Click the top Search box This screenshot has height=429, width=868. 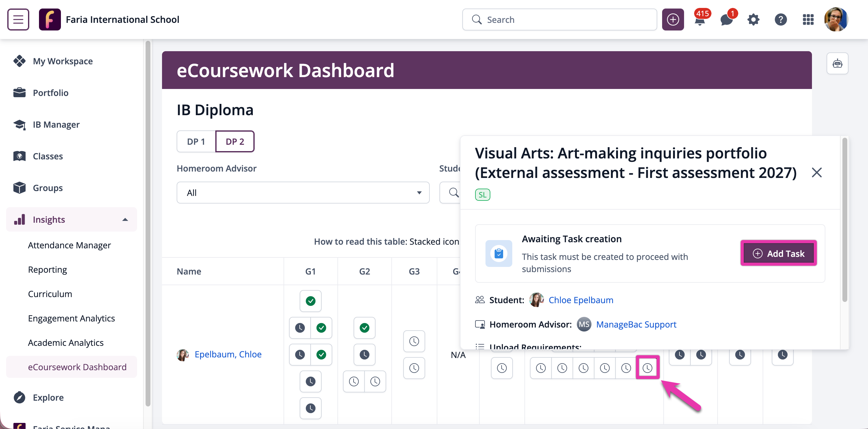[559, 19]
